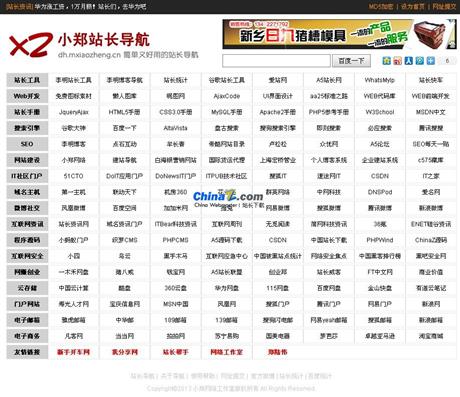
Task: Open the DNSPod link
Action: 380,192
